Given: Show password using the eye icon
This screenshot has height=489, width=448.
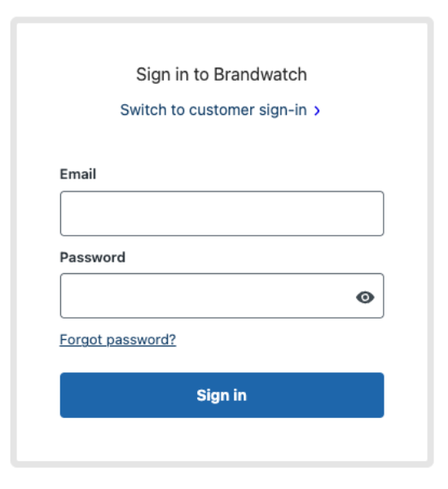Looking at the screenshot, I should coord(365,297).
